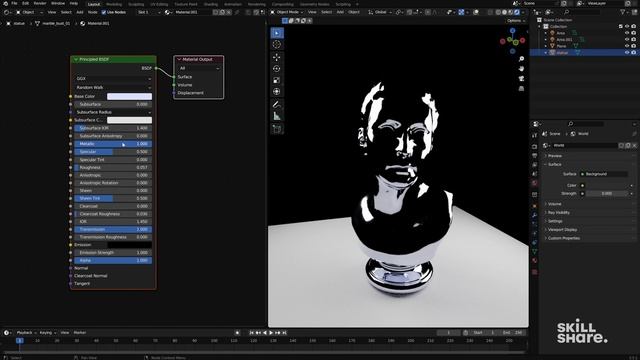Open the viewport Options dropdown
This screenshot has height=360, width=640.
point(516,20)
